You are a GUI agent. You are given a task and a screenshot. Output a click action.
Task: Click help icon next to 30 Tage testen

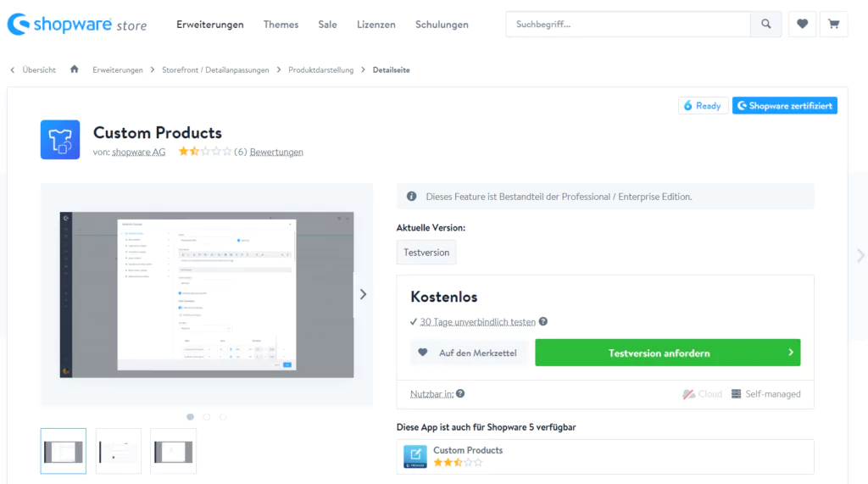click(543, 321)
